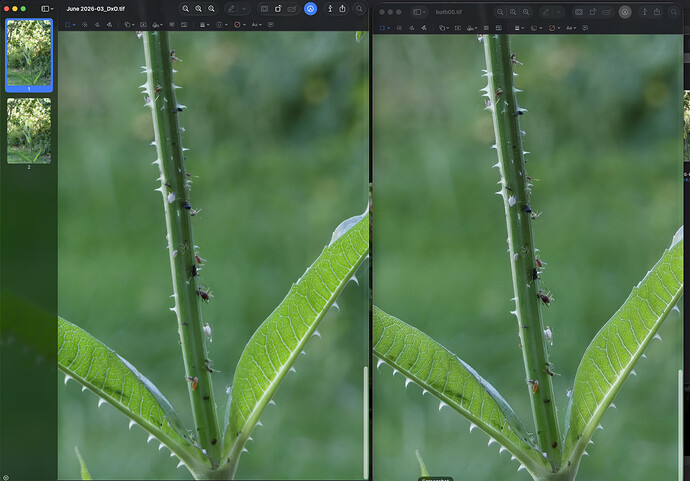Zoom to actual size in both00.tif window
Screen dimensions: 690x481
[513, 12]
